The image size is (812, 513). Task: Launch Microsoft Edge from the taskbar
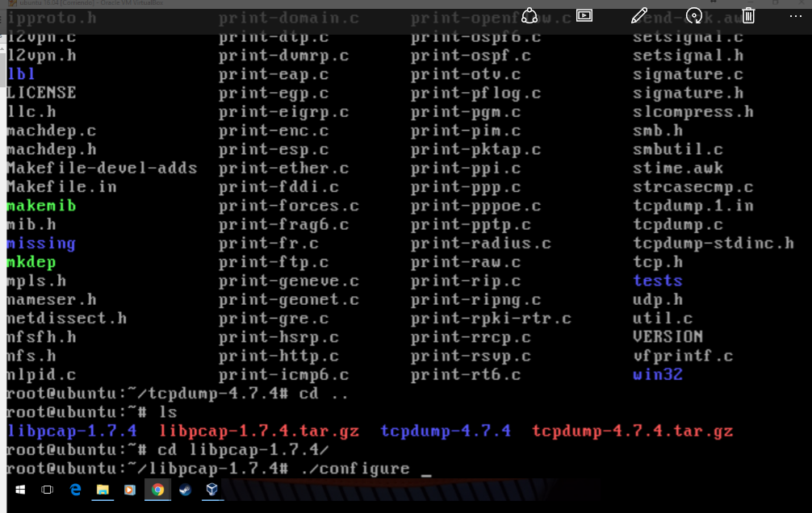(x=75, y=489)
